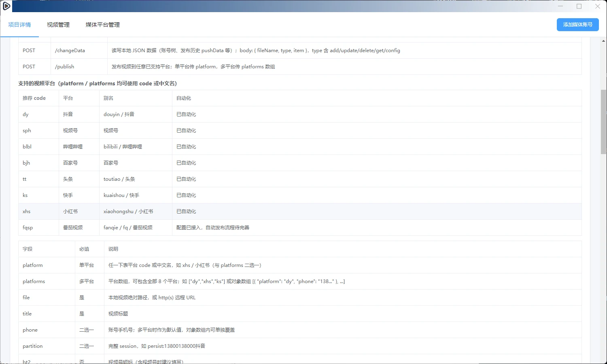Screen dimensions: 607x364
Task: Select the phone field cell
Action: point(47,330)
